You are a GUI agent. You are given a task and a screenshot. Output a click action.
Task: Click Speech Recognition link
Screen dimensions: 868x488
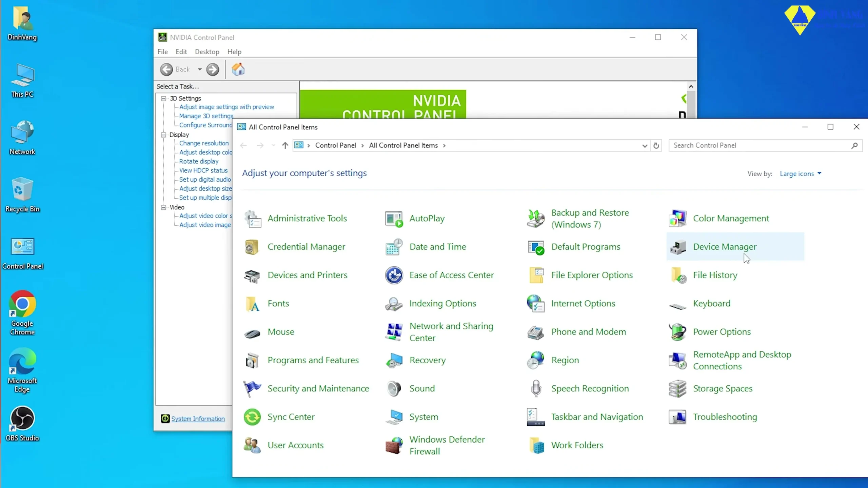590,389
